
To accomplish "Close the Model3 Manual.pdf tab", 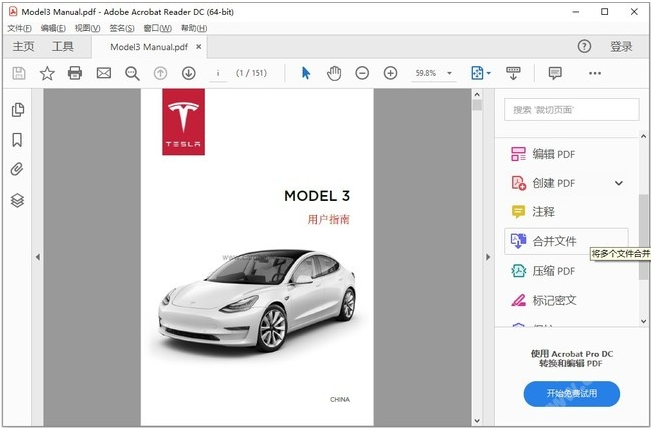I will pyautogui.click(x=199, y=46).
